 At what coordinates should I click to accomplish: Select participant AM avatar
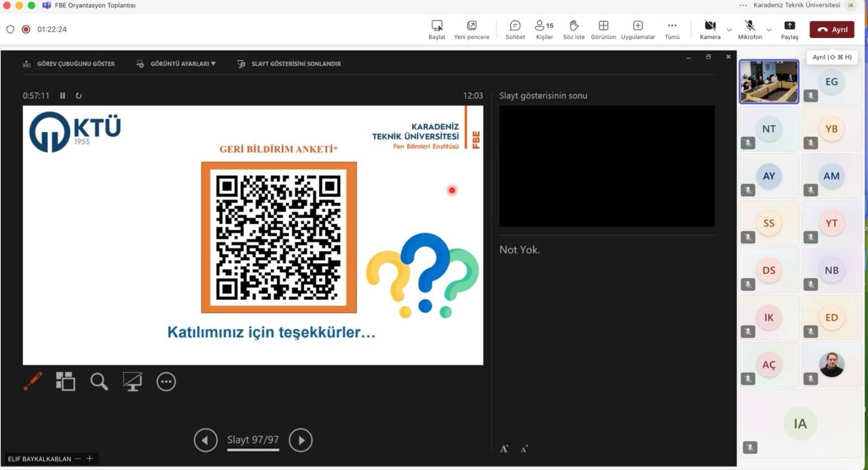831,176
